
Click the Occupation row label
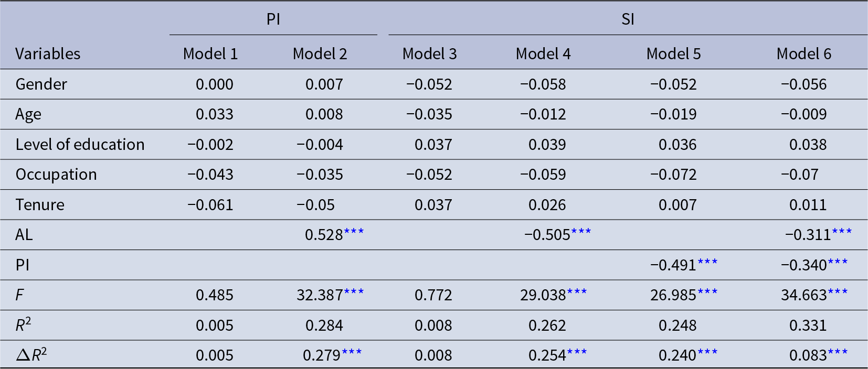(56, 175)
